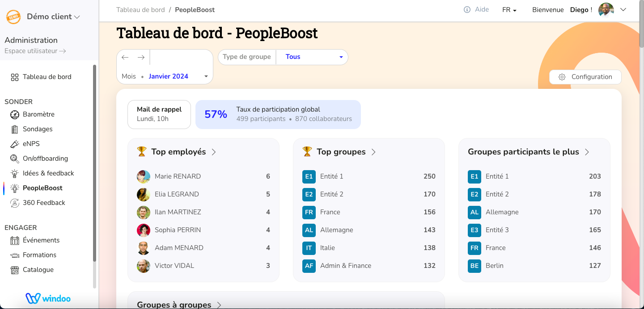Follow the Espace utilisateur link
644x309 pixels.
(35, 51)
